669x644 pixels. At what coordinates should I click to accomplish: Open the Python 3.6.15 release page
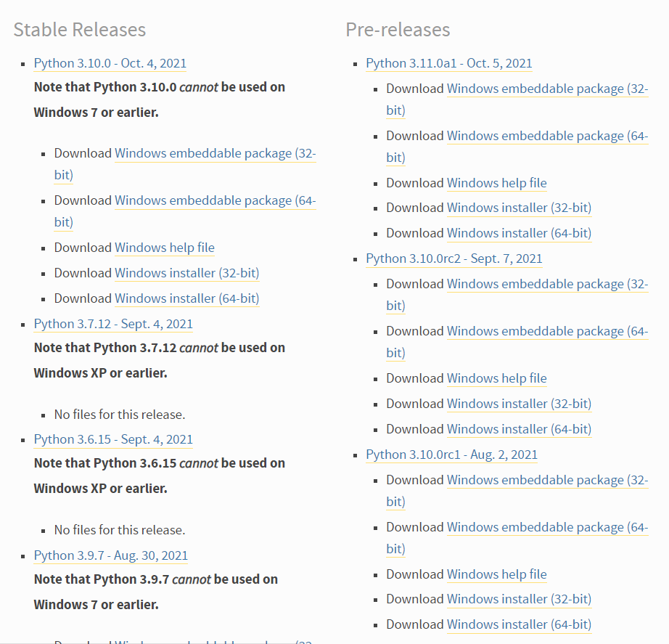click(113, 439)
